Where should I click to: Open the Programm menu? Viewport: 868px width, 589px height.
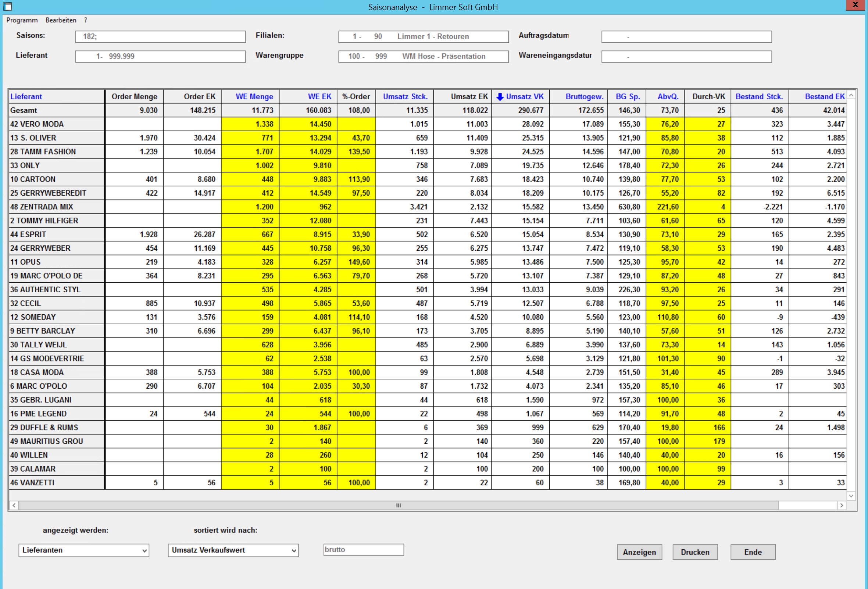tap(22, 20)
